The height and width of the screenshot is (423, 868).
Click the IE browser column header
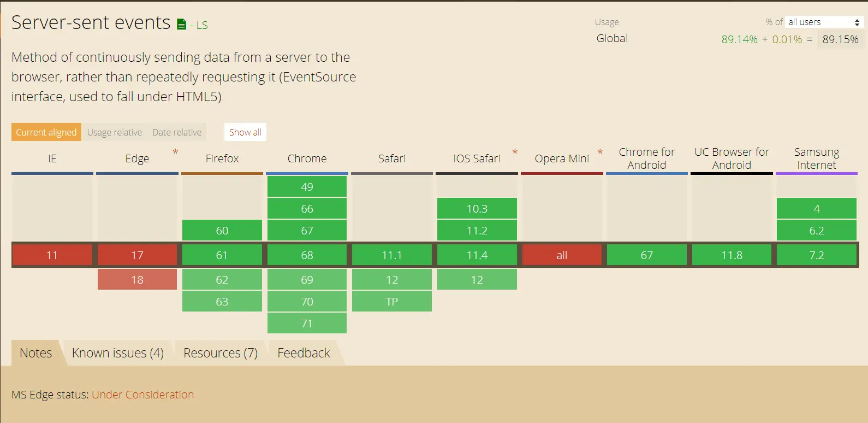click(x=52, y=158)
